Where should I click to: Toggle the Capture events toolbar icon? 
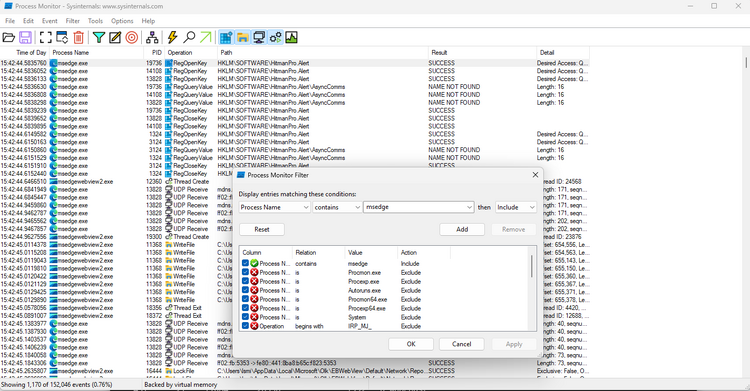pyautogui.click(x=45, y=37)
